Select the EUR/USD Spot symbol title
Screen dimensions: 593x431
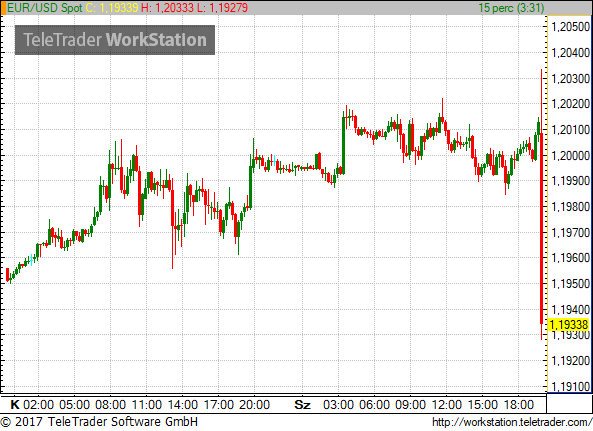click(x=45, y=8)
